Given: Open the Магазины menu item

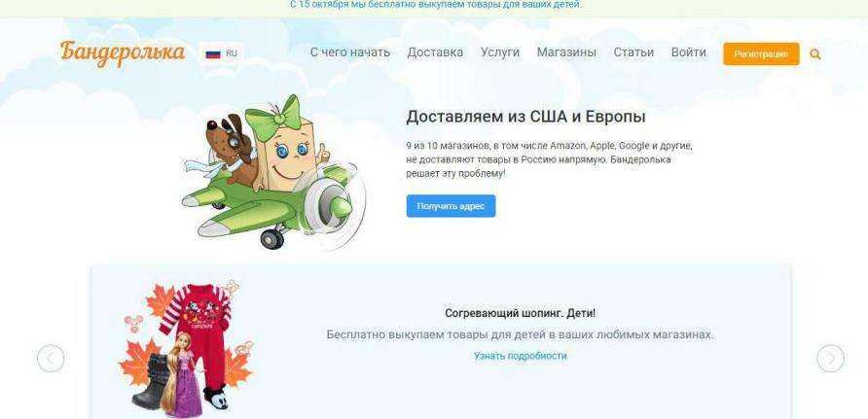Looking at the screenshot, I should (x=566, y=52).
